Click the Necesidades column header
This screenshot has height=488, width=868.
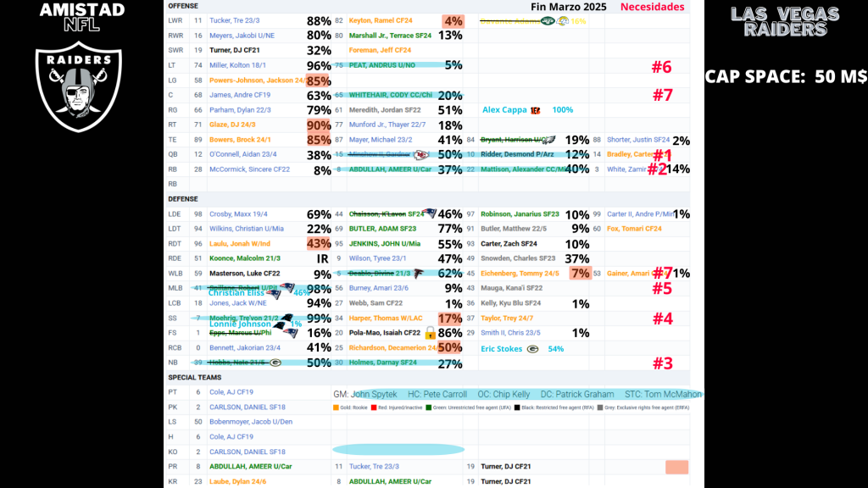pos(651,7)
